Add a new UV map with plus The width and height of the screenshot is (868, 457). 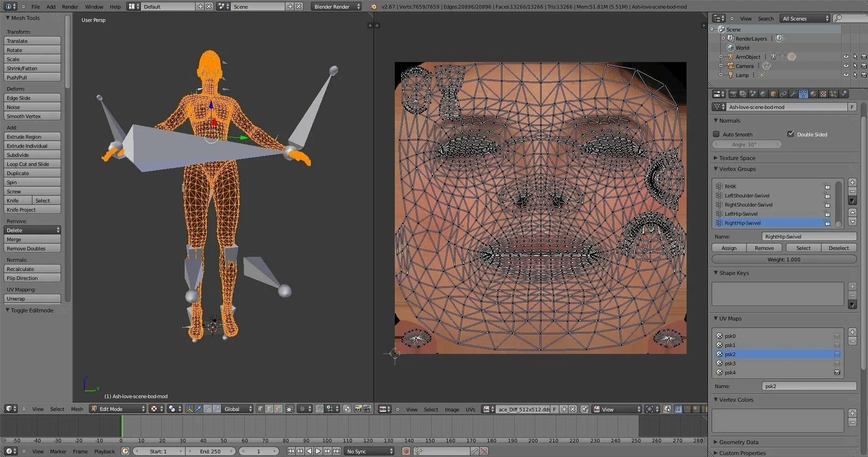(852, 332)
